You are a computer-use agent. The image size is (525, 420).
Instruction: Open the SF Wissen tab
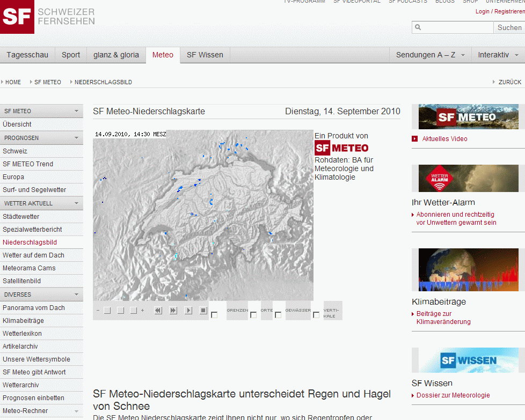click(205, 55)
